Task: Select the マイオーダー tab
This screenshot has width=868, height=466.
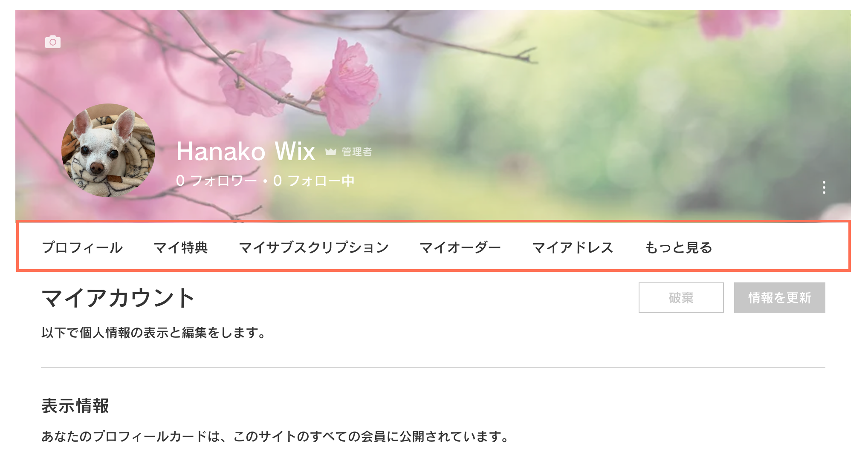Action: [x=460, y=247]
